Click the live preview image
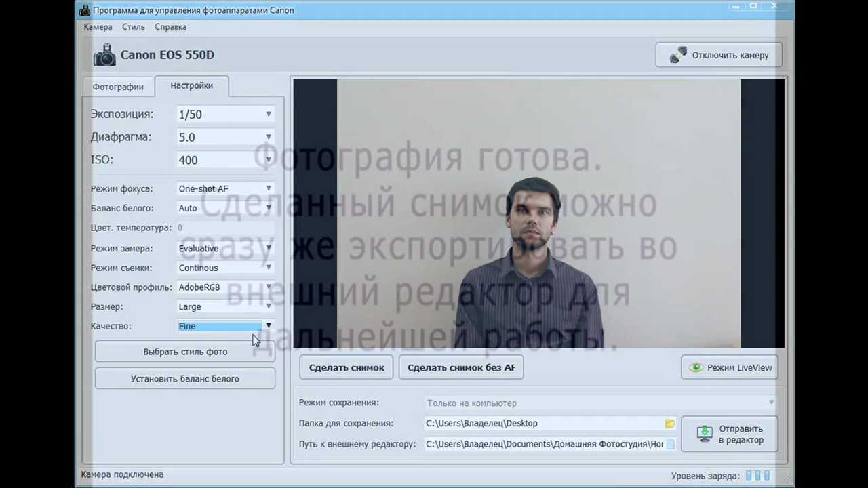 point(538,213)
